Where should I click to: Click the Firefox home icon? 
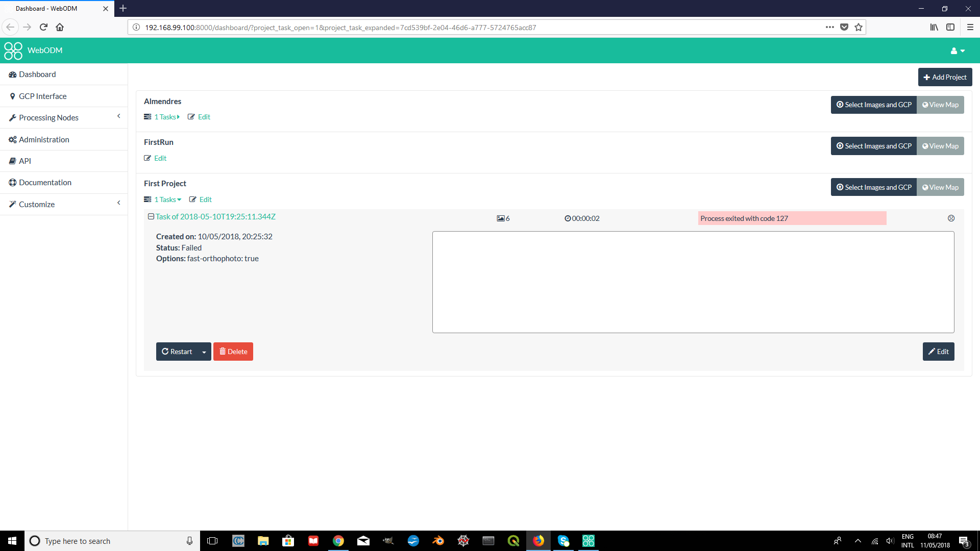click(x=60, y=28)
